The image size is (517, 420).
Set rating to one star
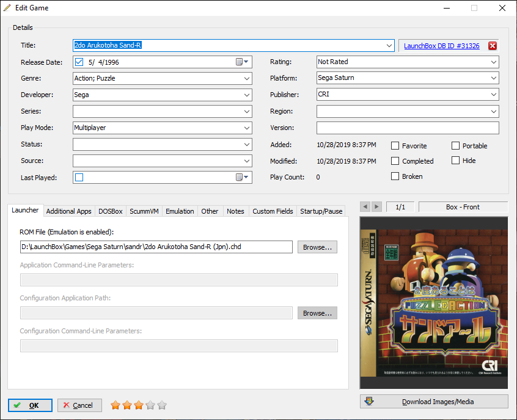pyautogui.click(x=116, y=405)
